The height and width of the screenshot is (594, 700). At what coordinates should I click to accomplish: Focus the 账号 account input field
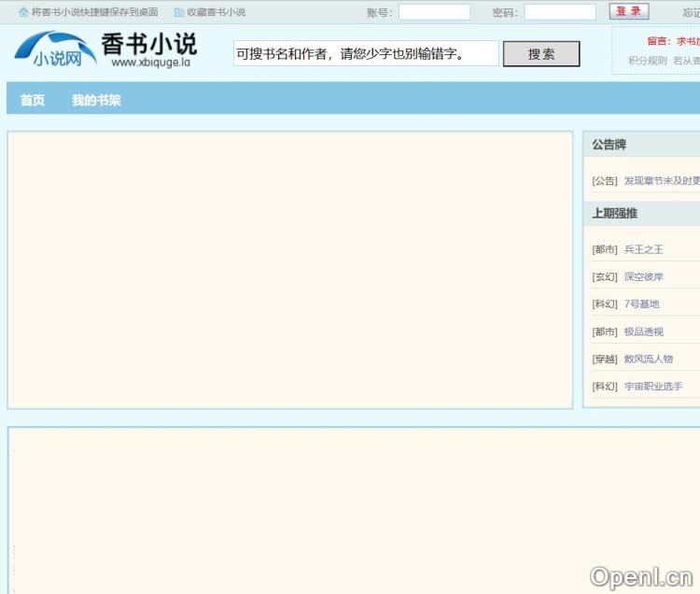434,12
